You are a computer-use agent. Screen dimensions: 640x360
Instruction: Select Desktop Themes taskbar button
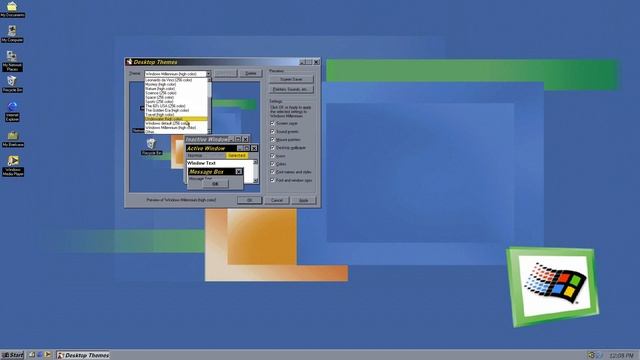(83, 355)
